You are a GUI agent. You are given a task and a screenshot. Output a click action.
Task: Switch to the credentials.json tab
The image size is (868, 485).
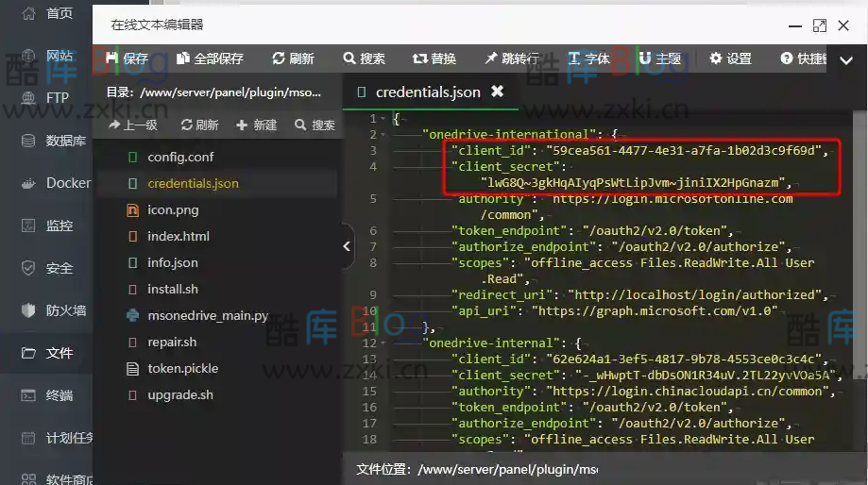[427, 92]
